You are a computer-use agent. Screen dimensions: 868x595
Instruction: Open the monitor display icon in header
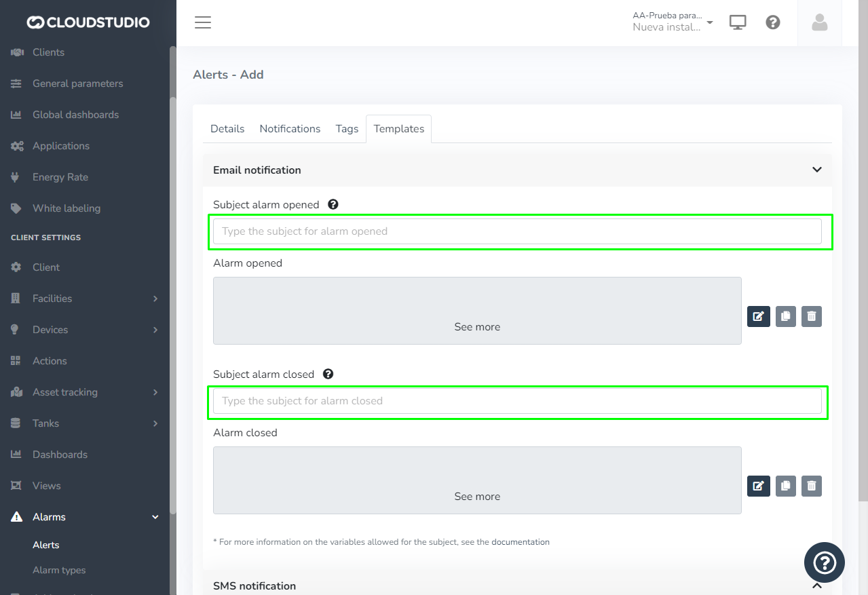738,22
